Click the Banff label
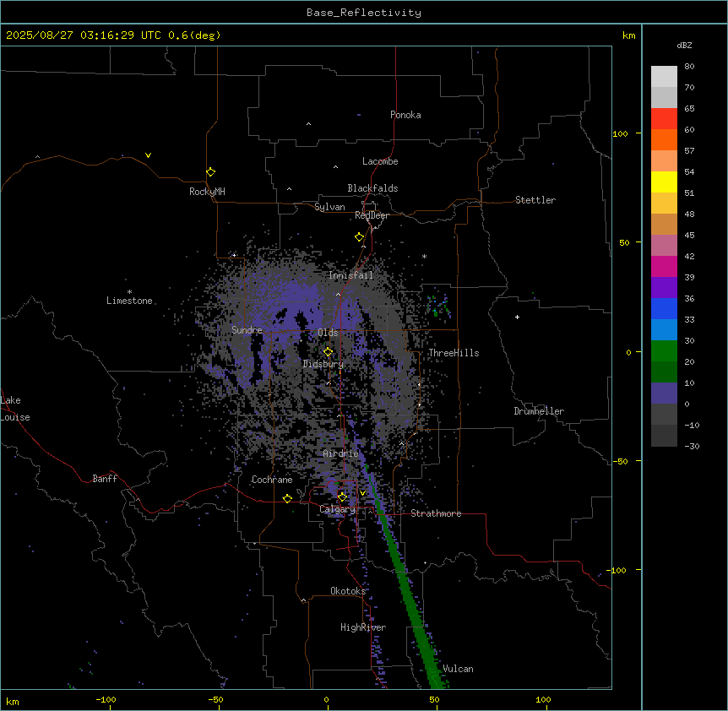Image resolution: width=728 pixels, height=711 pixels. (105, 479)
